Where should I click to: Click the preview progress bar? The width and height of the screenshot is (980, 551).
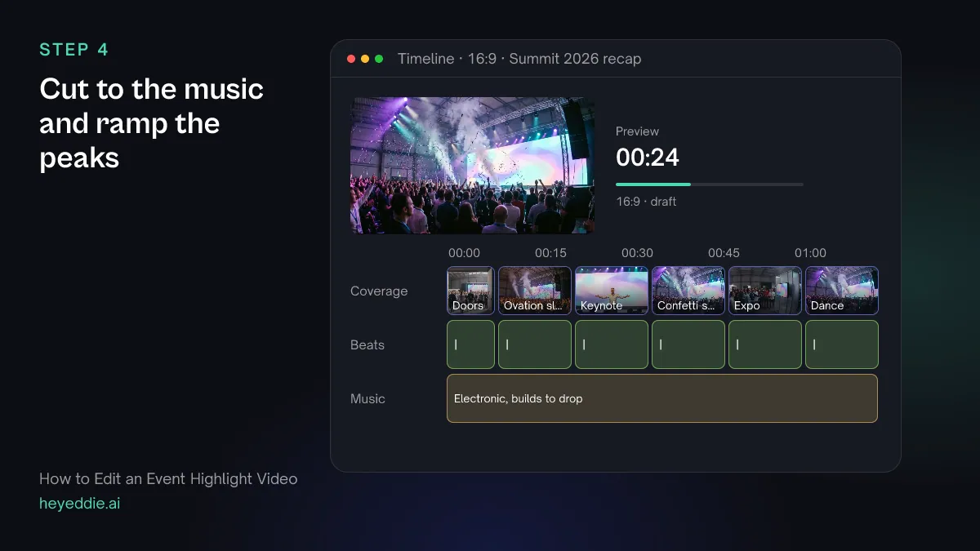click(x=710, y=184)
